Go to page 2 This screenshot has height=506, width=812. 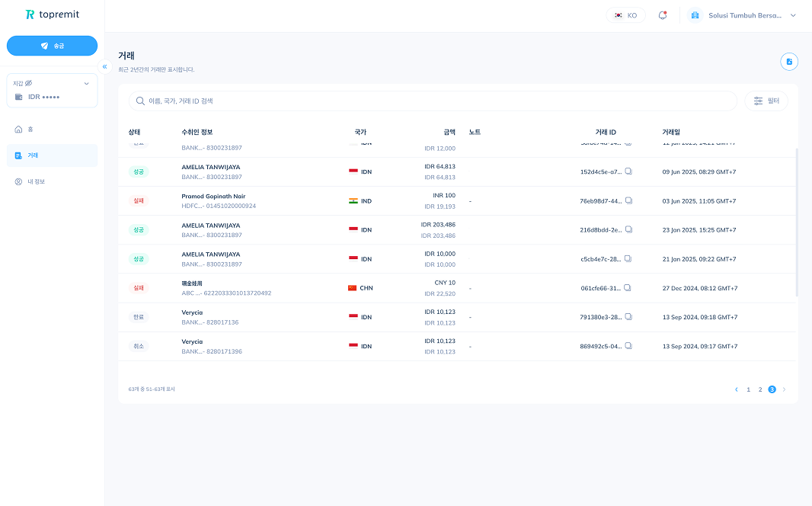[x=760, y=389]
